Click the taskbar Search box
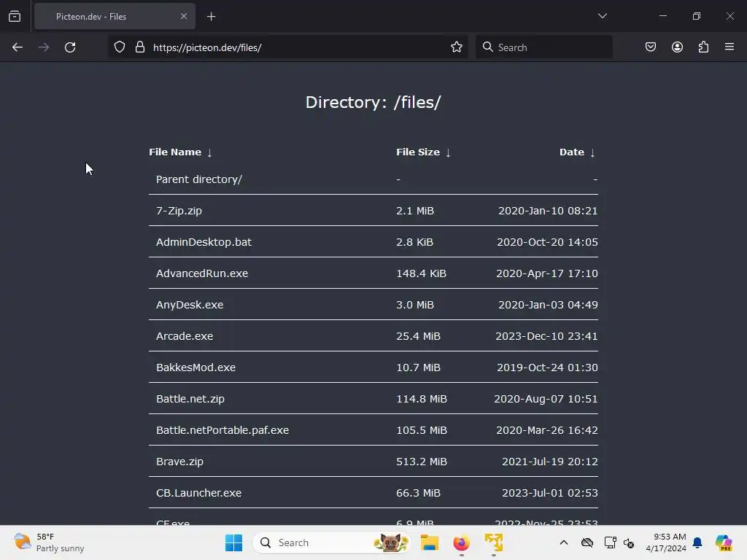This screenshot has width=747, height=560. coord(332,542)
